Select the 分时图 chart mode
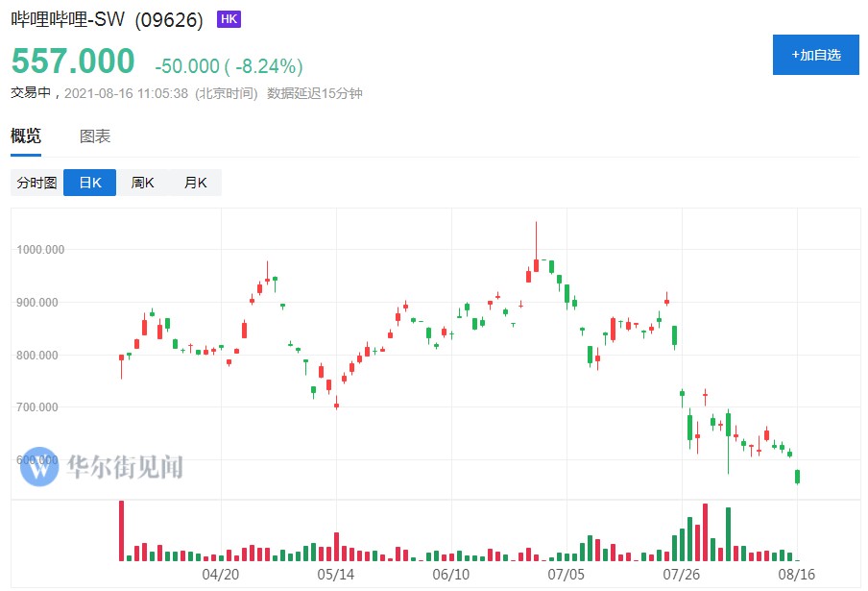The width and height of the screenshot is (868, 591). point(36,183)
